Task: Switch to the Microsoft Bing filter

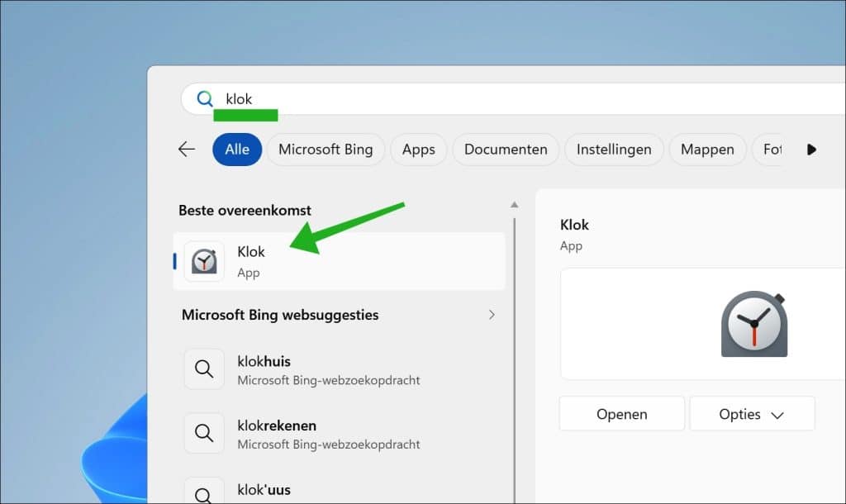Action: click(326, 149)
